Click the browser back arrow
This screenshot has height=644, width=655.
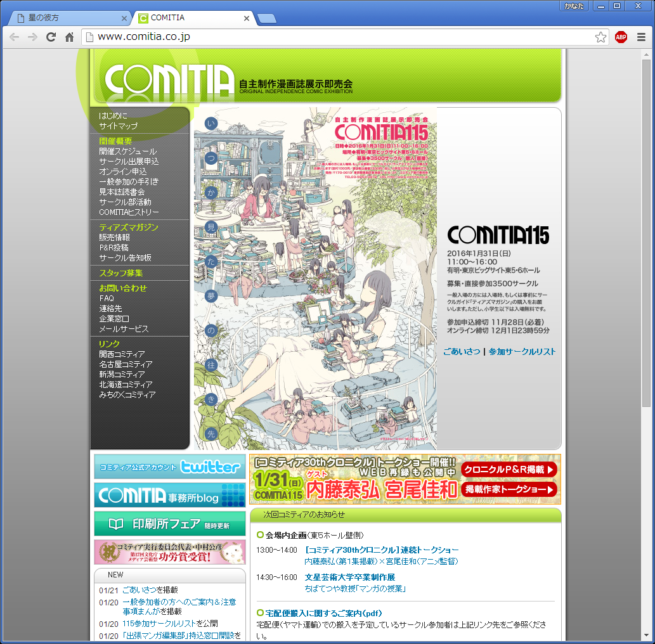tap(14, 37)
